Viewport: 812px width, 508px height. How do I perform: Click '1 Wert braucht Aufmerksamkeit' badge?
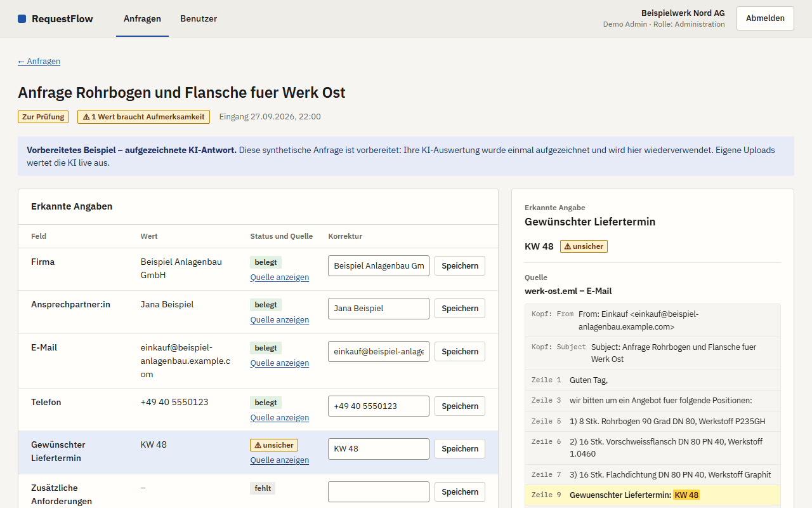(143, 117)
